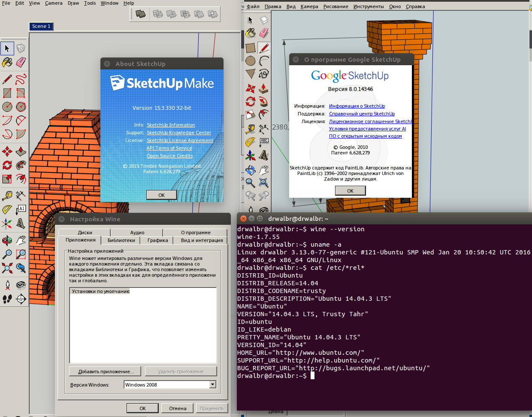Screen dimensions: 532x417
Task: Switch to the Графика tab in Wine settings
Action: coord(157,240)
